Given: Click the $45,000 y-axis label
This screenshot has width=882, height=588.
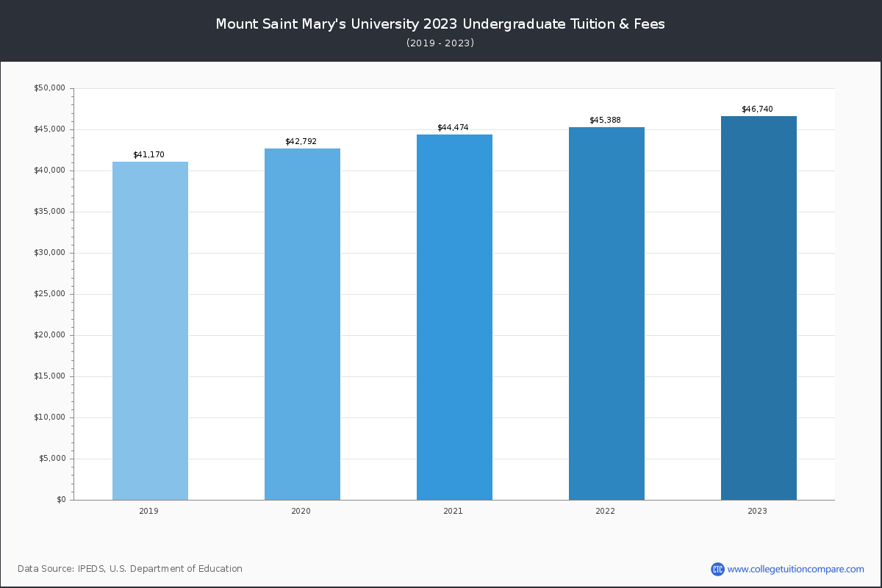Looking at the screenshot, I should pos(50,129).
